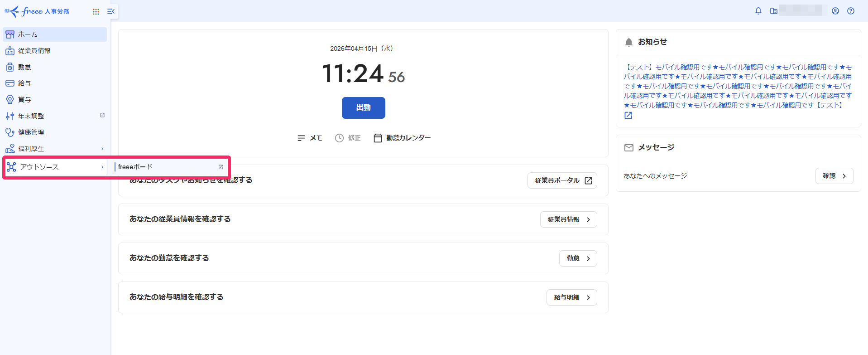Open the 勤怠カレンダー calendar link
The image size is (868, 355).
point(402,138)
